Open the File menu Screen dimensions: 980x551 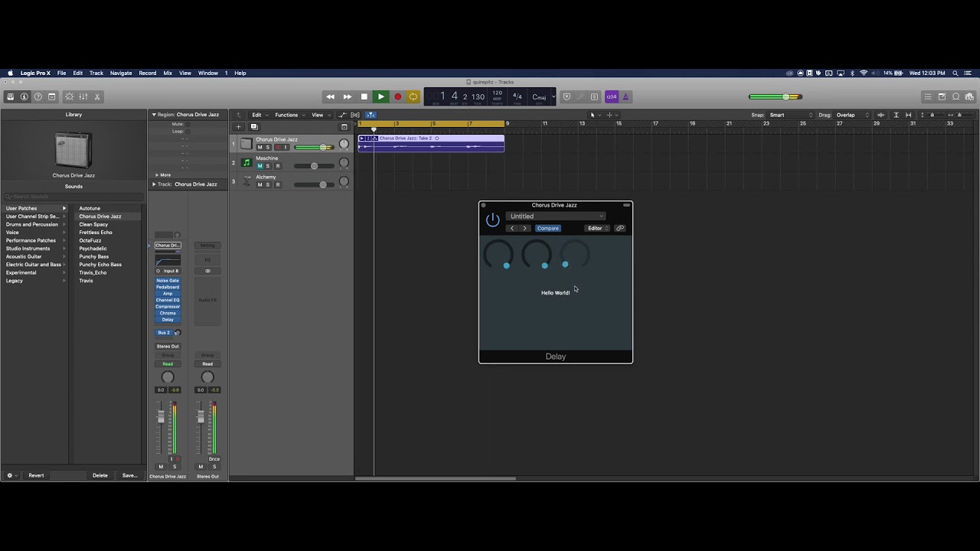[61, 73]
